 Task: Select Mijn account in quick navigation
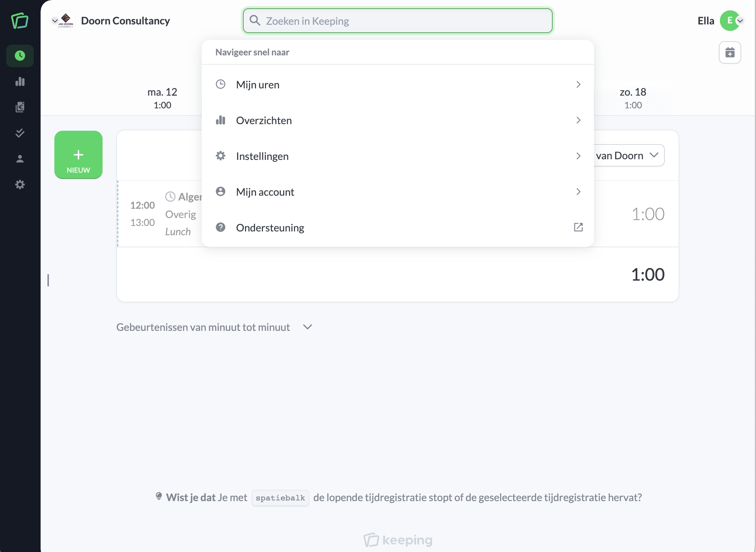398,192
